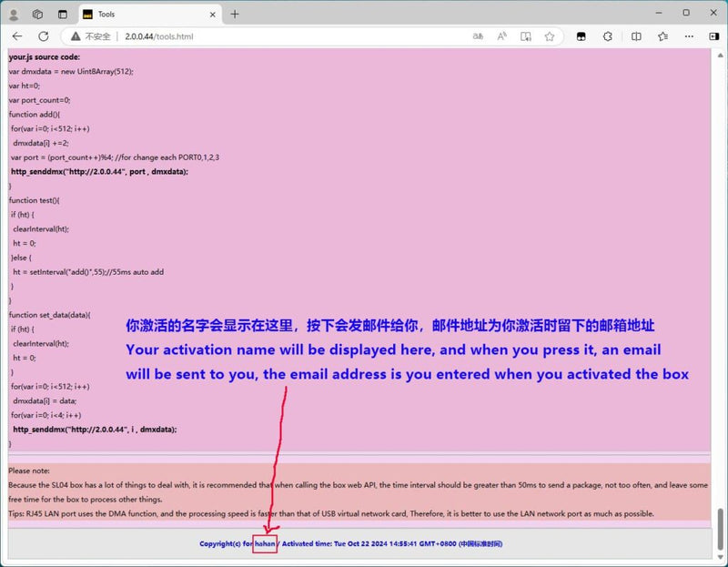Click the 'function add(){' line

(35, 115)
